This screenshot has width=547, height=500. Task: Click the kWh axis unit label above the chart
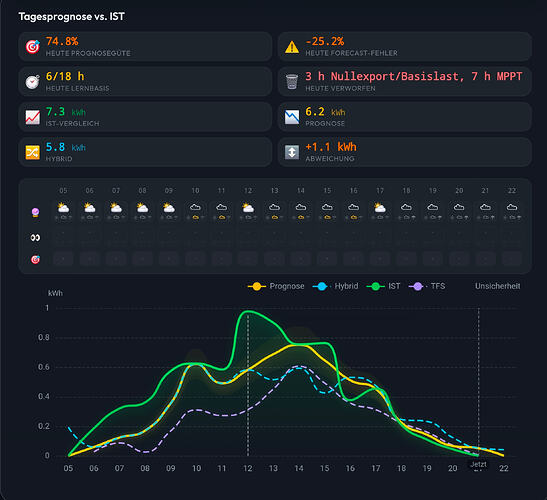55,293
